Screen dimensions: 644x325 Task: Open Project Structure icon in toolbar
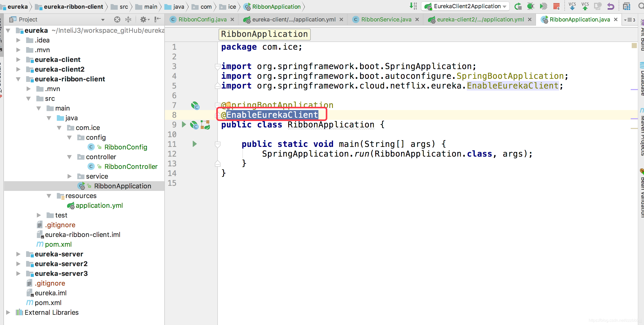click(627, 6)
